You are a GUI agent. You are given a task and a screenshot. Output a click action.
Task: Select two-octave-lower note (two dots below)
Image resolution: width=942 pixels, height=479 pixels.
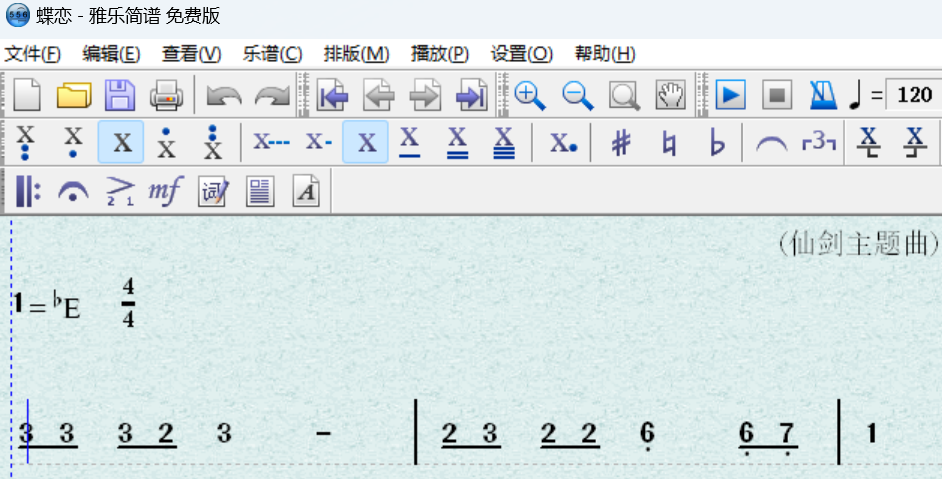pyautogui.click(x=25, y=142)
